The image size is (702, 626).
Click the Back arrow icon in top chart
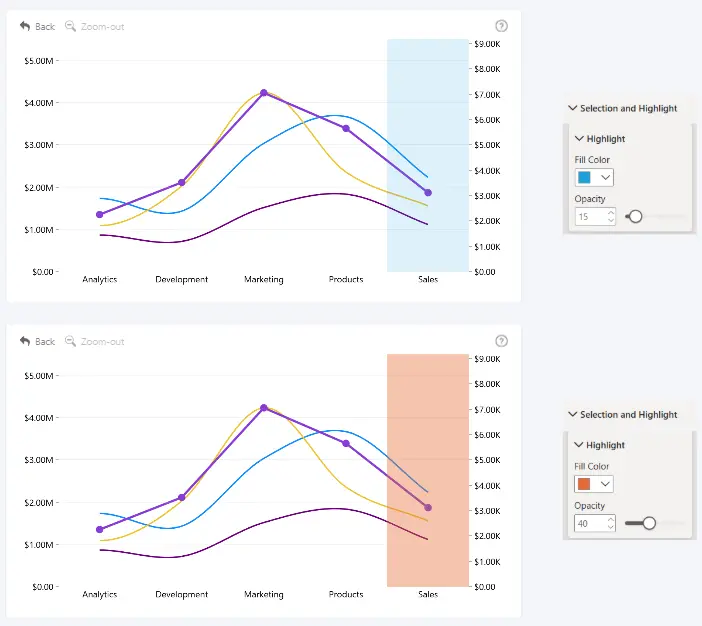[x=25, y=26]
